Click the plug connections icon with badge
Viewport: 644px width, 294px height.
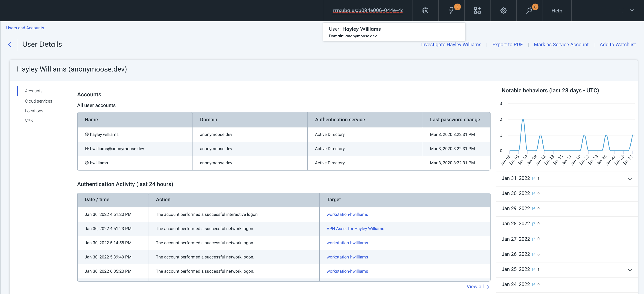pos(529,10)
